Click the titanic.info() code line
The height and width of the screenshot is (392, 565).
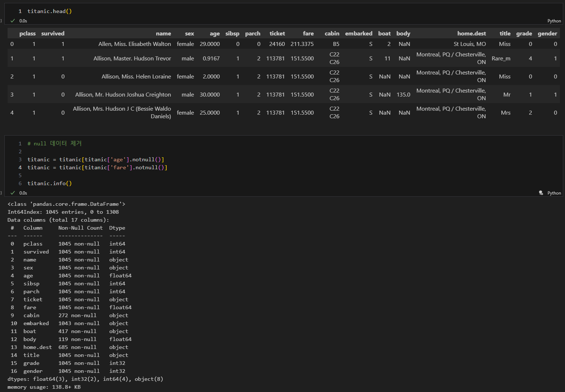(x=50, y=183)
